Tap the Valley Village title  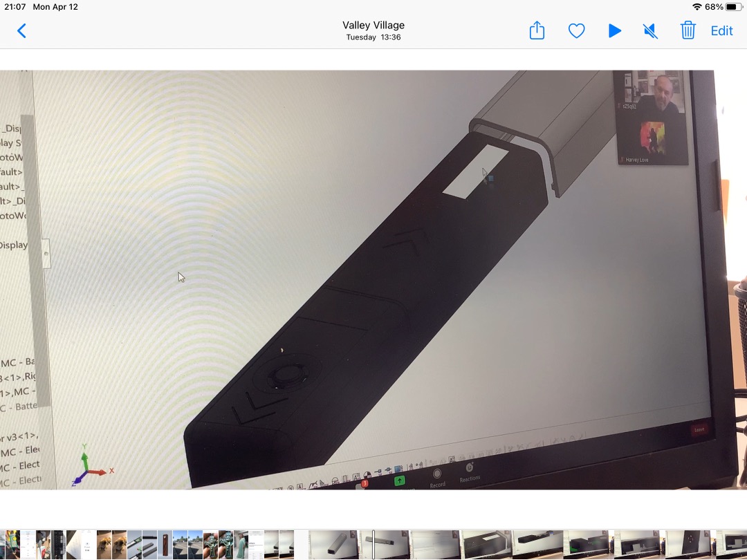(x=373, y=26)
